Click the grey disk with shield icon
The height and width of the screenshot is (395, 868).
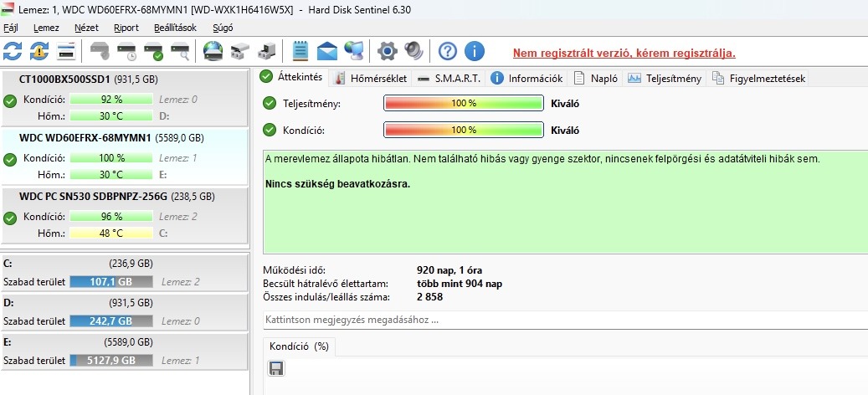pos(100,51)
